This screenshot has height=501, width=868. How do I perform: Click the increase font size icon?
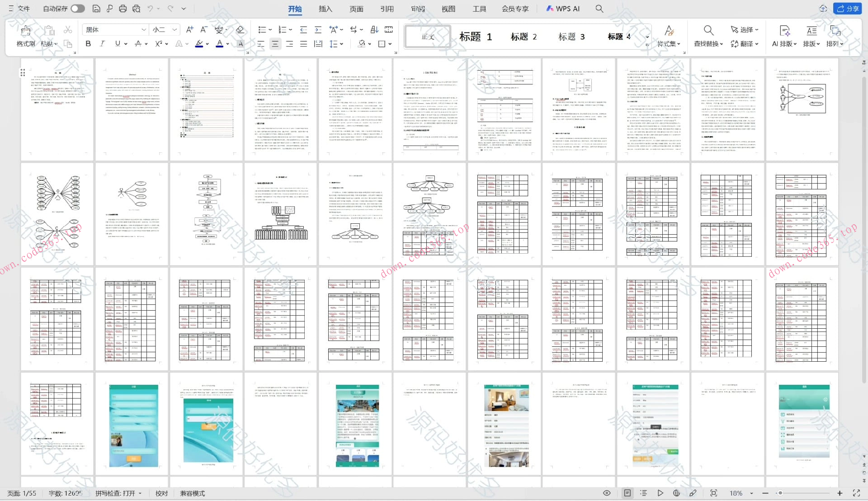point(189,30)
